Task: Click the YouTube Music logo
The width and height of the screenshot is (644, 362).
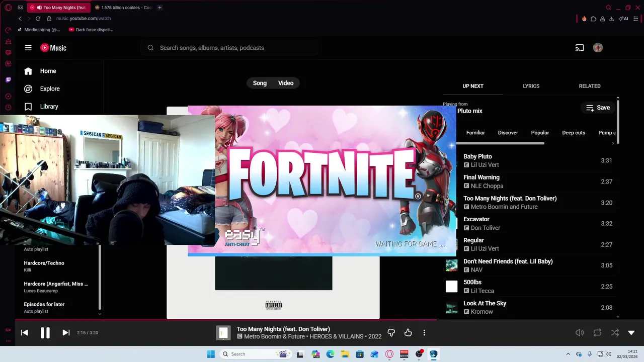Action: coord(53,48)
